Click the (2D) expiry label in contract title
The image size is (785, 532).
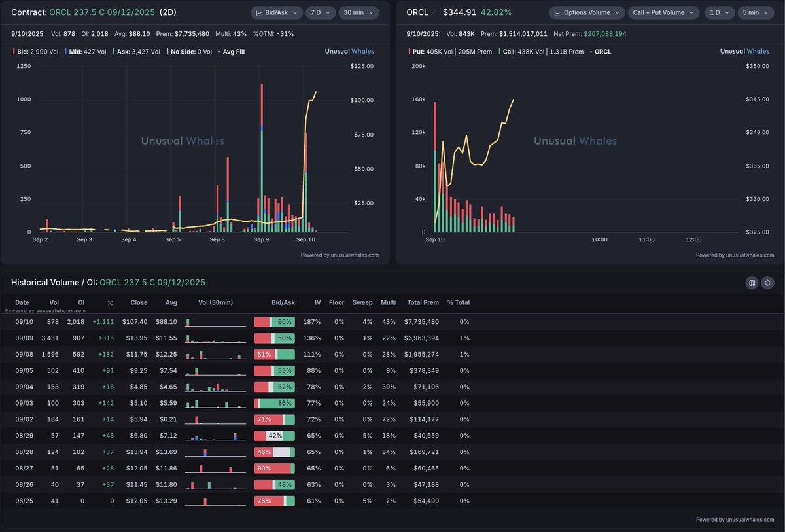click(168, 12)
